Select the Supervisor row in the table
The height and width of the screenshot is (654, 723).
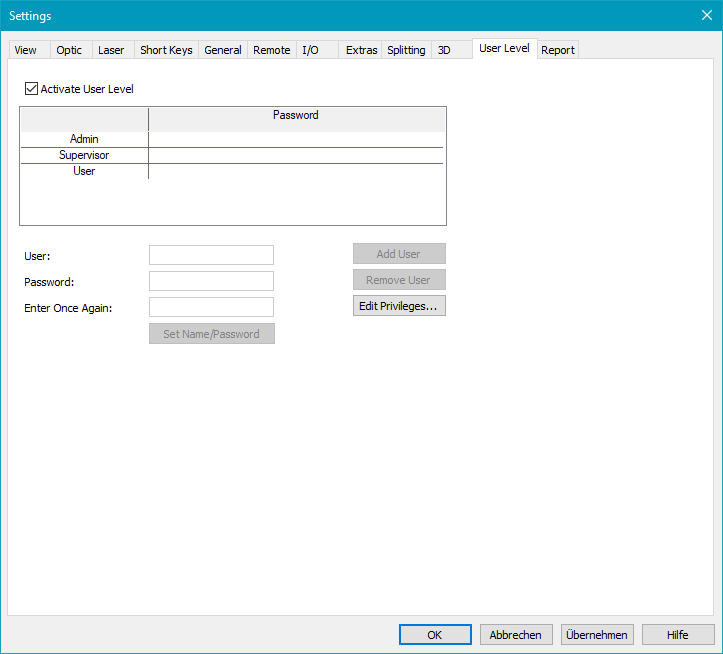pos(85,155)
